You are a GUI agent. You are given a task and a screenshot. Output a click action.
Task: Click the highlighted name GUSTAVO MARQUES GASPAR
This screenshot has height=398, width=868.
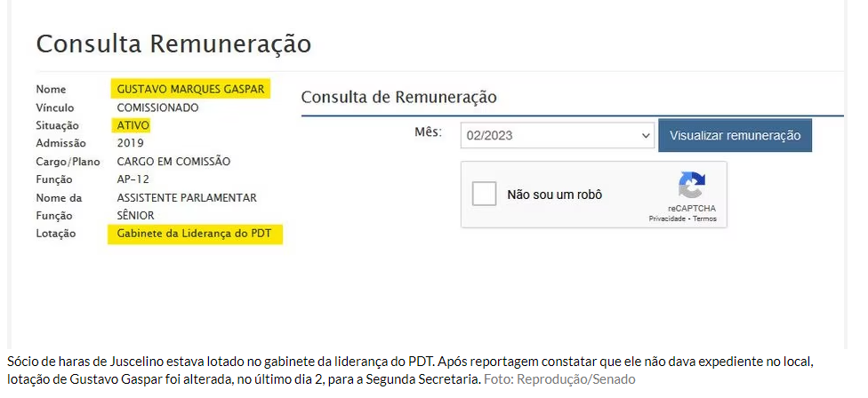pos(190,90)
